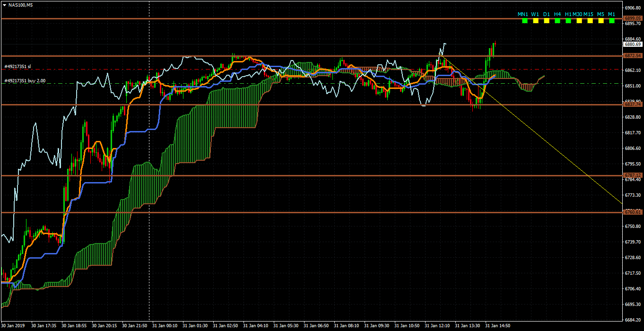This screenshot has height=331, width=644.
Task: Click the yellow M30 timeframe indicator square
Action: [x=579, y=21]
